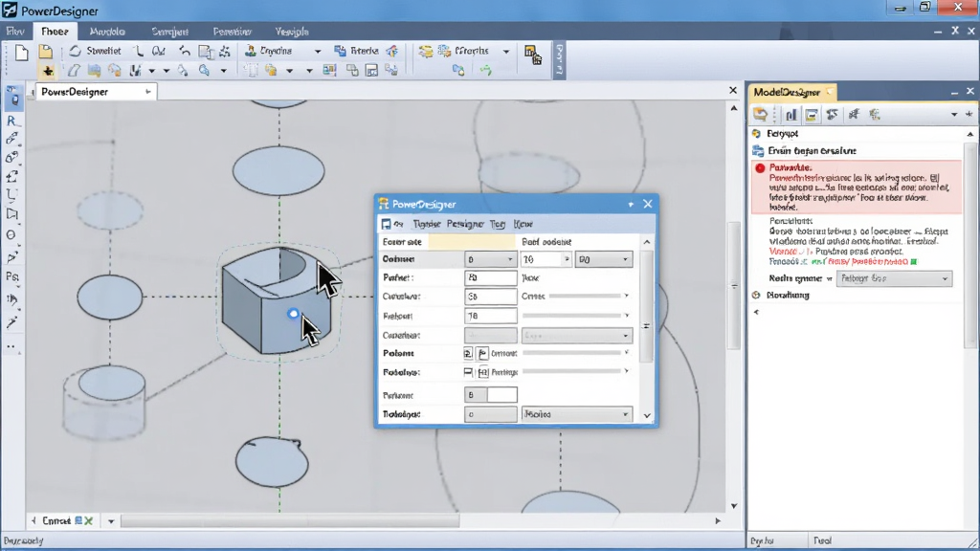Click the three dots at the bottom of the left sidebar
980x551 pixels.
point(11,346)
